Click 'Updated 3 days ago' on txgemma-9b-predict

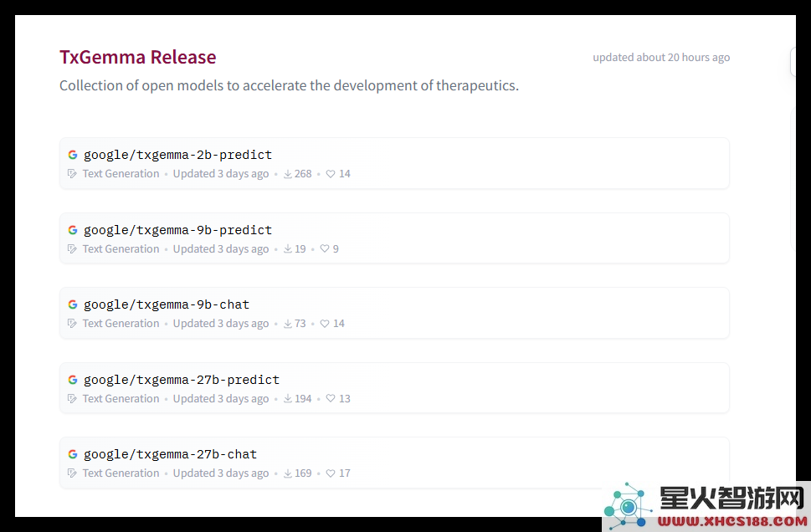221,248
